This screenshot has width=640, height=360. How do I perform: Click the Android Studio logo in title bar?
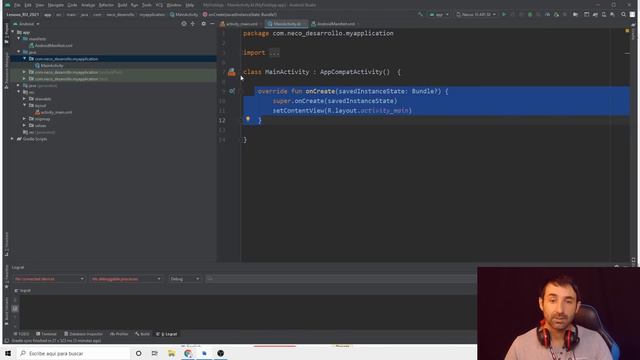point(7,5)
